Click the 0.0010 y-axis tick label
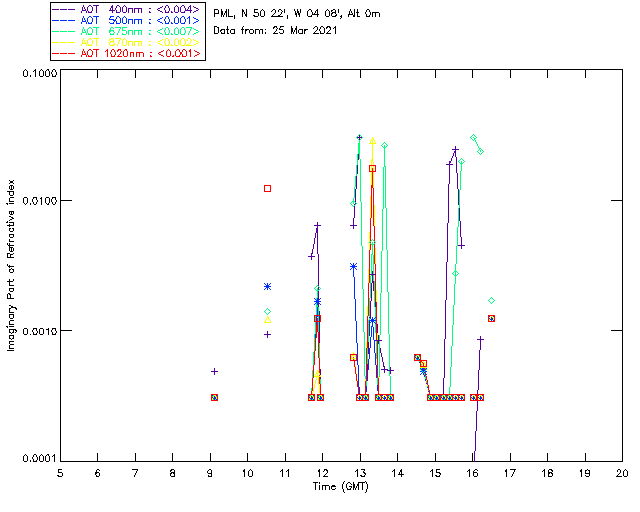Image resolution: width=640 pixels, height=512 pixels. (x=39, y=331)
